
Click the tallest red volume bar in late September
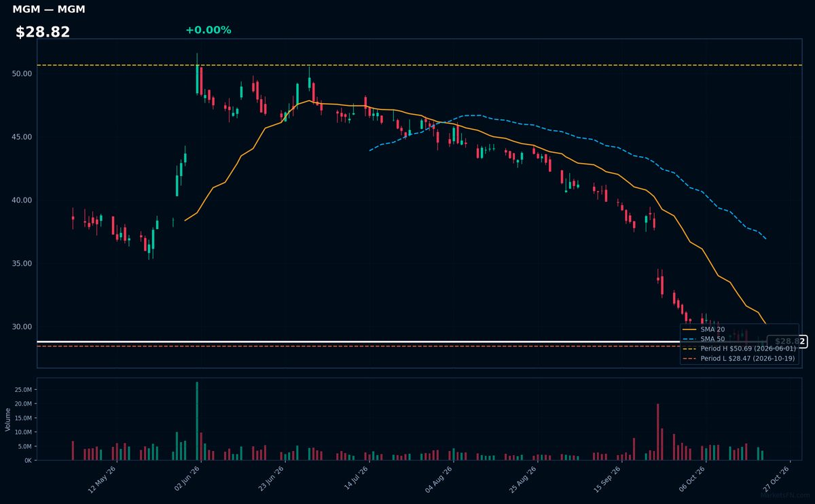tap(657, 432)
